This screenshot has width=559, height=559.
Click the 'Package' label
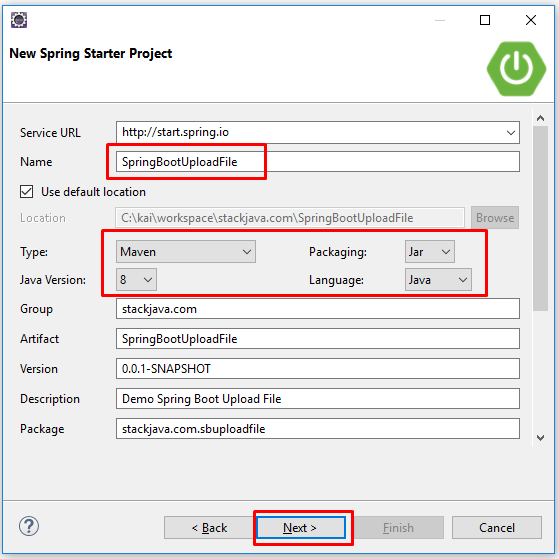click(42, 429)
